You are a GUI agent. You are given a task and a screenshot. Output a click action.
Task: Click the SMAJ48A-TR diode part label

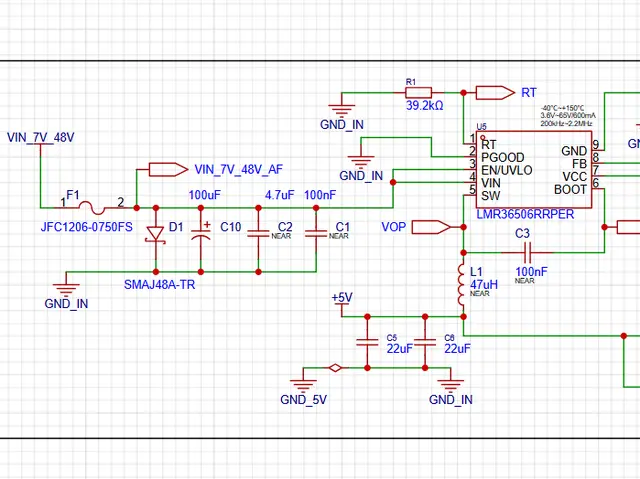click(159, 285)
